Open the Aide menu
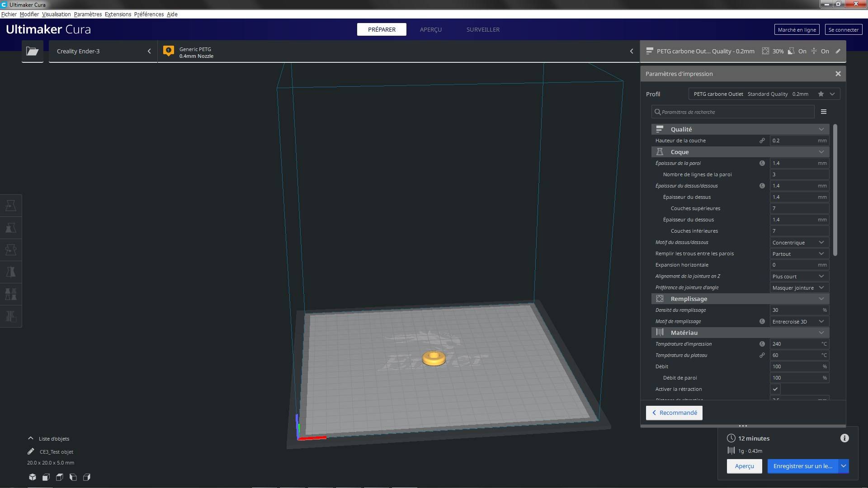This screenshot has height=488, width=868. 172,14
